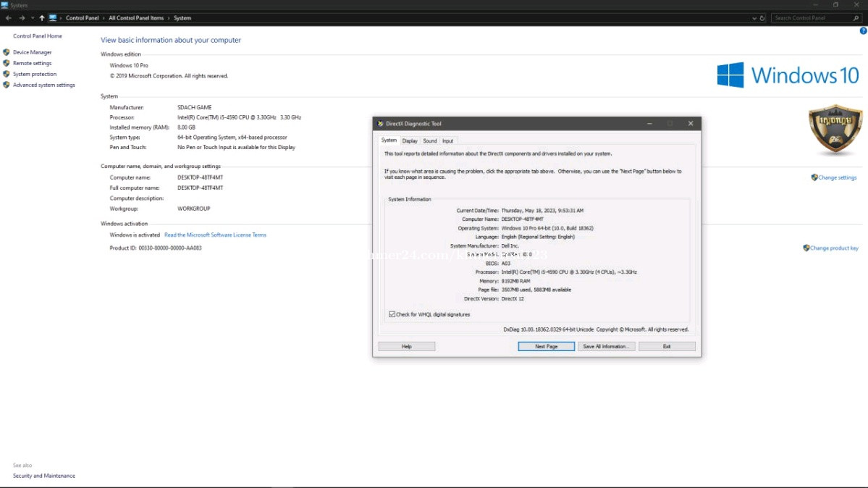The image size is (868, 488).
Task: Switch to the Sound tab
Action: (x=429, y=140)
